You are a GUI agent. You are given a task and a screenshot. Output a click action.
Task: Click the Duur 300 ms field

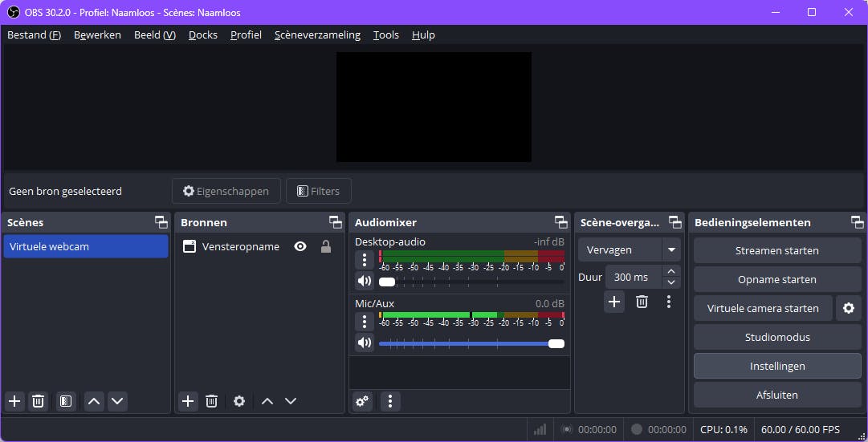[x=634, y=277]
